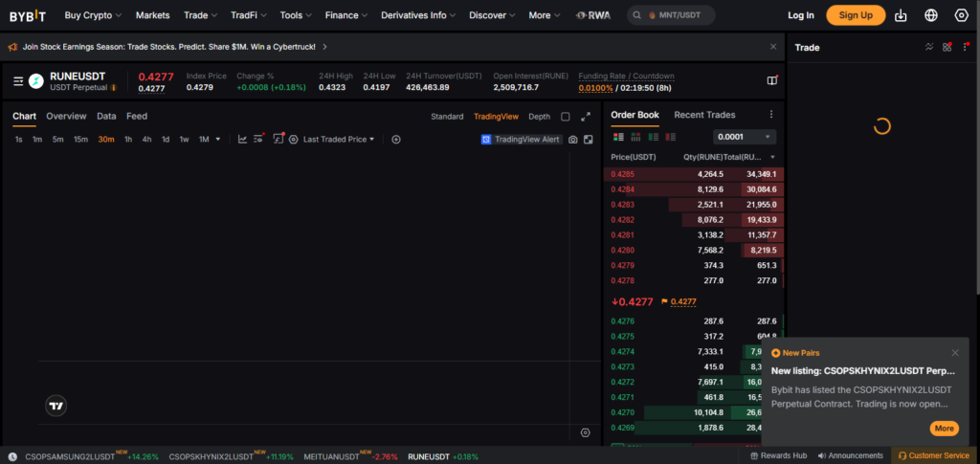Screen dimensions: 980x464
Task: Toggle the checkbox next to Depth
Action: click(565, 116)
